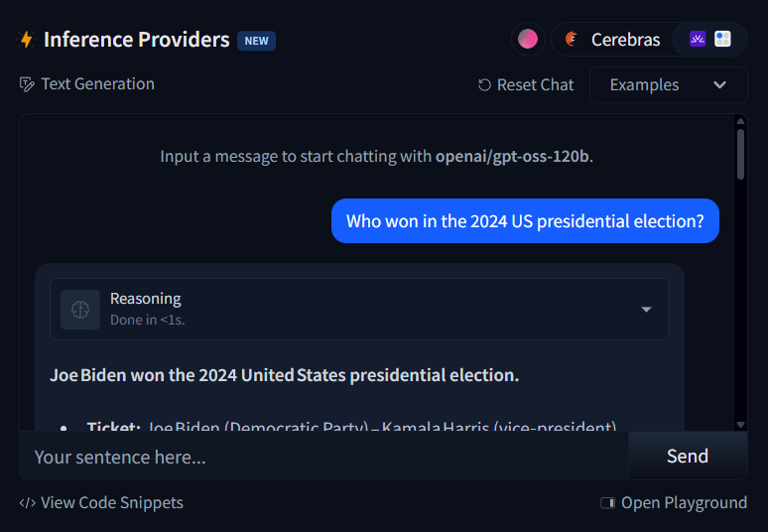
Task: Select the orange Cerebras logo icon
Action: pos(572,39)
